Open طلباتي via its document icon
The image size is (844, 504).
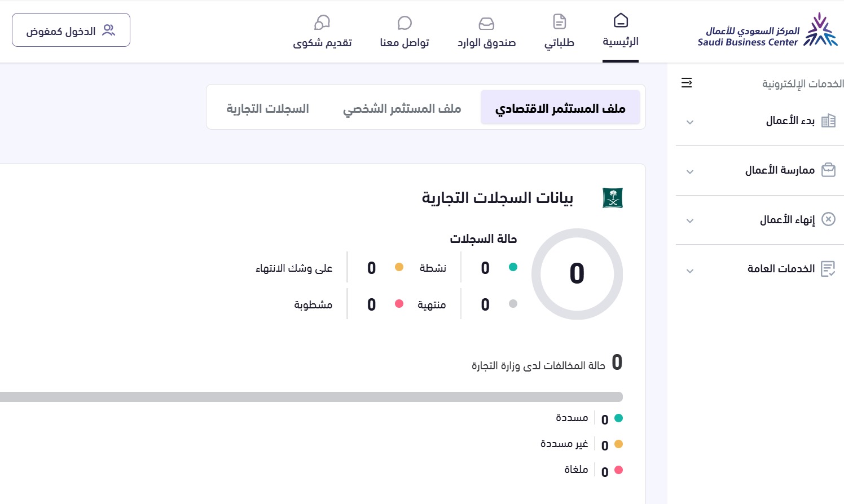tap(559, 21)
